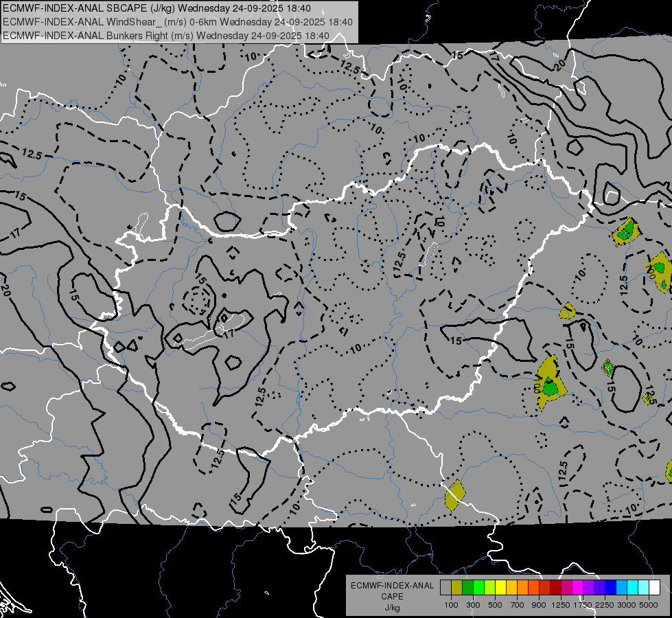Click the 500 value on legend scale
The image size is (672, 618).
pyautogui.click(x=495, y=605)
